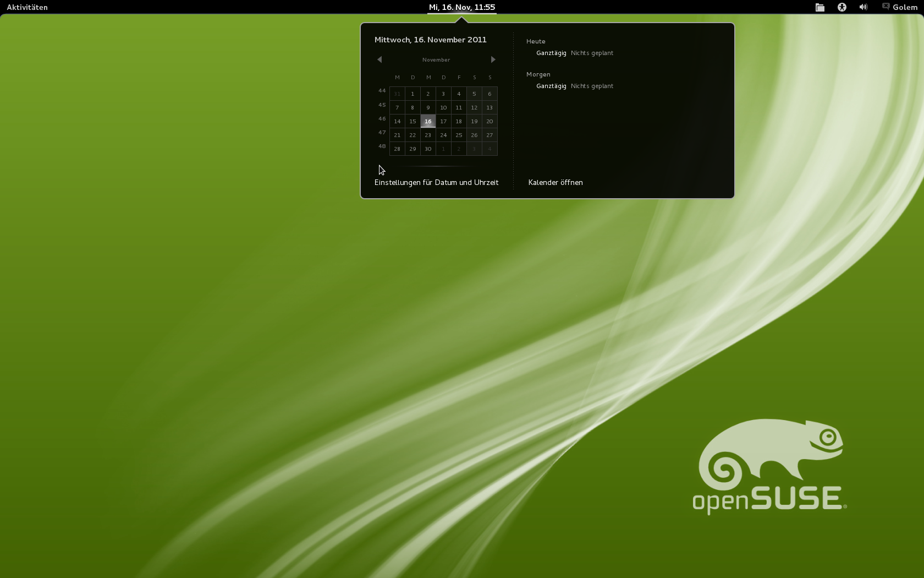924x578 pixels.
Task: Go to the previous month with the left arrow
Action: point(379,59)
